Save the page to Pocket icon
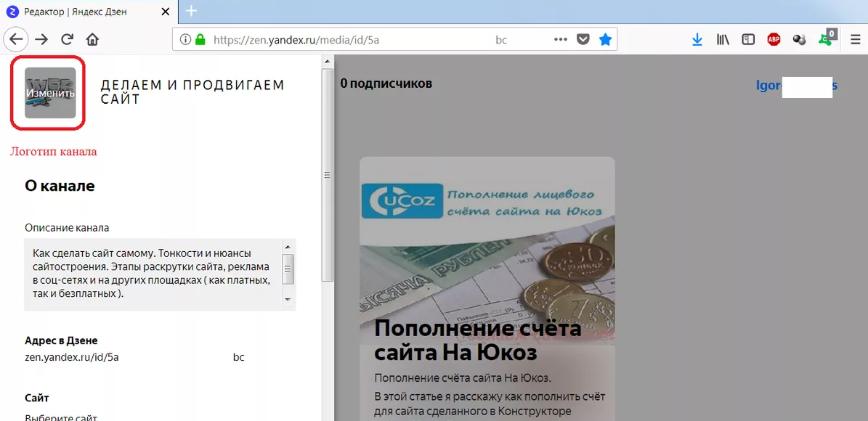 click(x=583, y=39)
